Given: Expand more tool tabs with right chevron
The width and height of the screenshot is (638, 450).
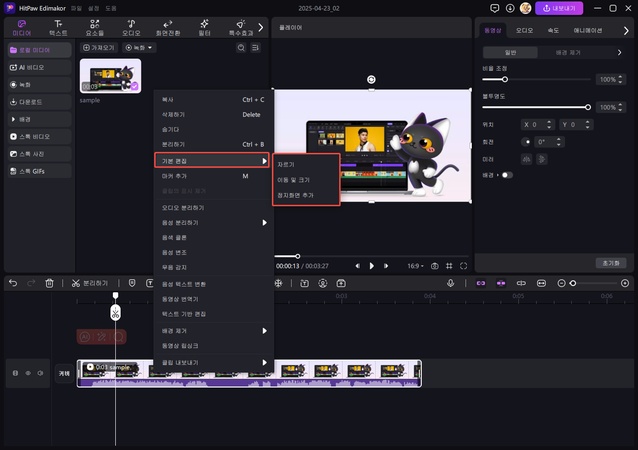Looking at the screenshot, I should (261, 28).
